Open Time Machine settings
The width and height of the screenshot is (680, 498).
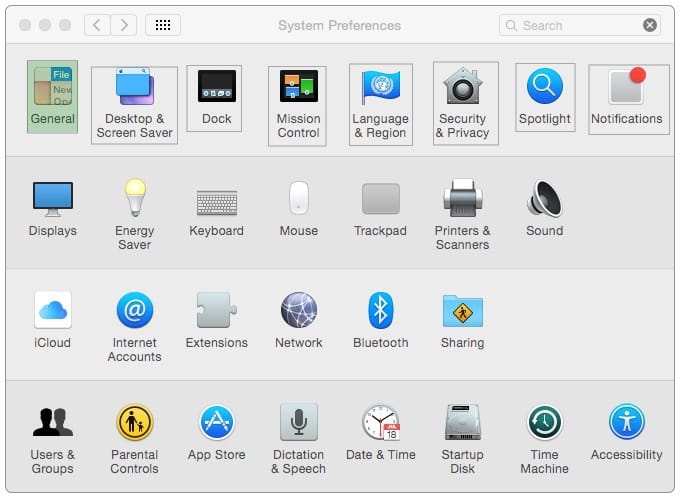[x=544, y=423]
